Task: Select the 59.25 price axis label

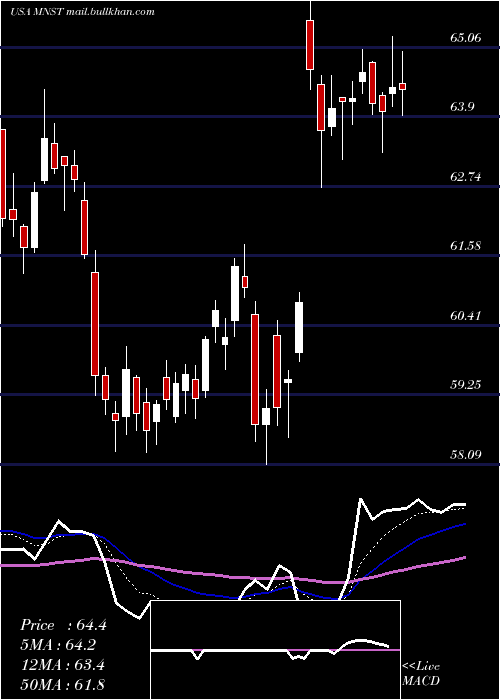Action: pyautogui.click(x=466, y=385)
